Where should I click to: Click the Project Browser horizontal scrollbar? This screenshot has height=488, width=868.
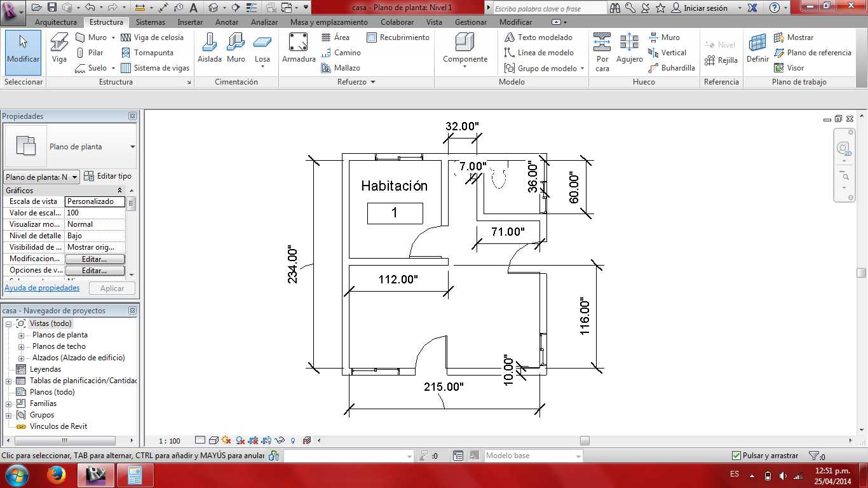(x=64, y=440)
